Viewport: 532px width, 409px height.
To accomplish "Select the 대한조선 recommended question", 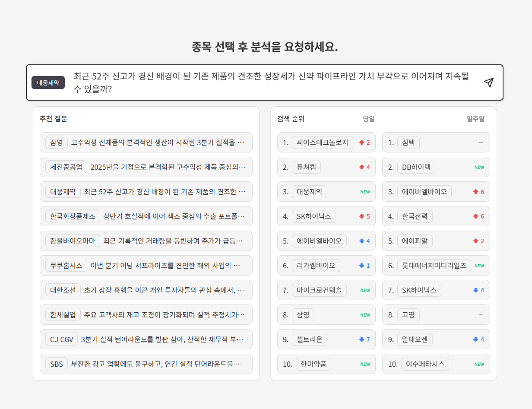I will point(146,290).
